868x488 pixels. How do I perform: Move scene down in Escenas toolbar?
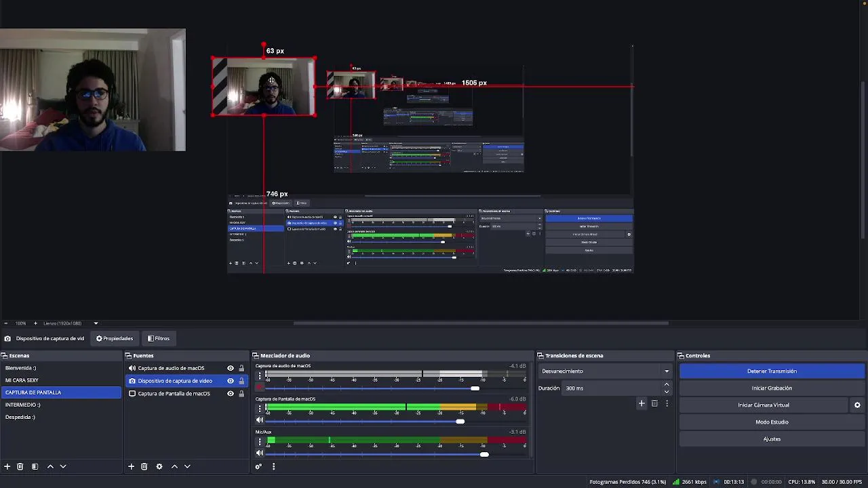(x=63, y=466)
